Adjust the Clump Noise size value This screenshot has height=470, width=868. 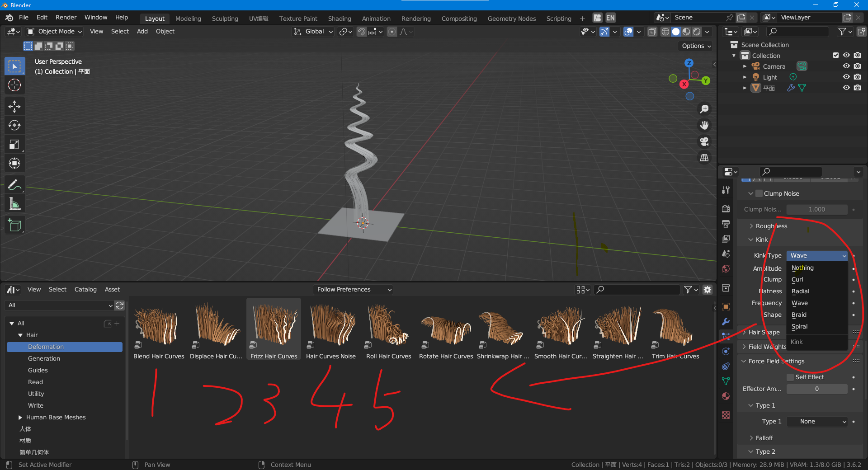point(817,209)
